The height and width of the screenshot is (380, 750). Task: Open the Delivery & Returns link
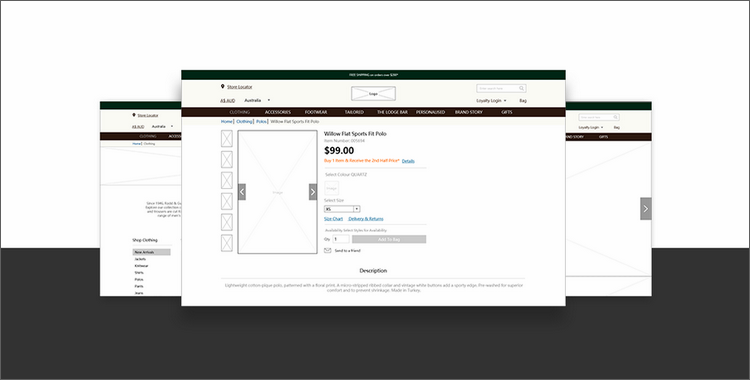(x=366, y=219)
